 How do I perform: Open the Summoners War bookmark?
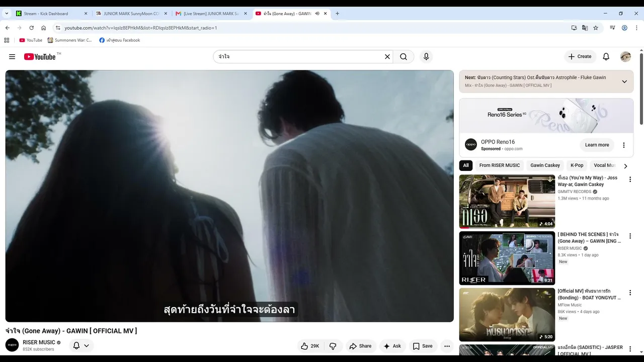(x=70, y=40)
